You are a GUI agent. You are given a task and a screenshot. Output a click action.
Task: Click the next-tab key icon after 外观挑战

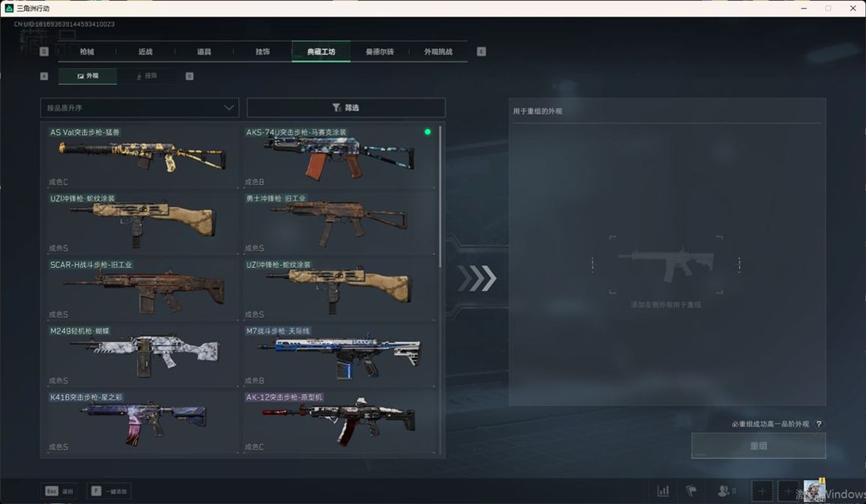coord(481,52)
